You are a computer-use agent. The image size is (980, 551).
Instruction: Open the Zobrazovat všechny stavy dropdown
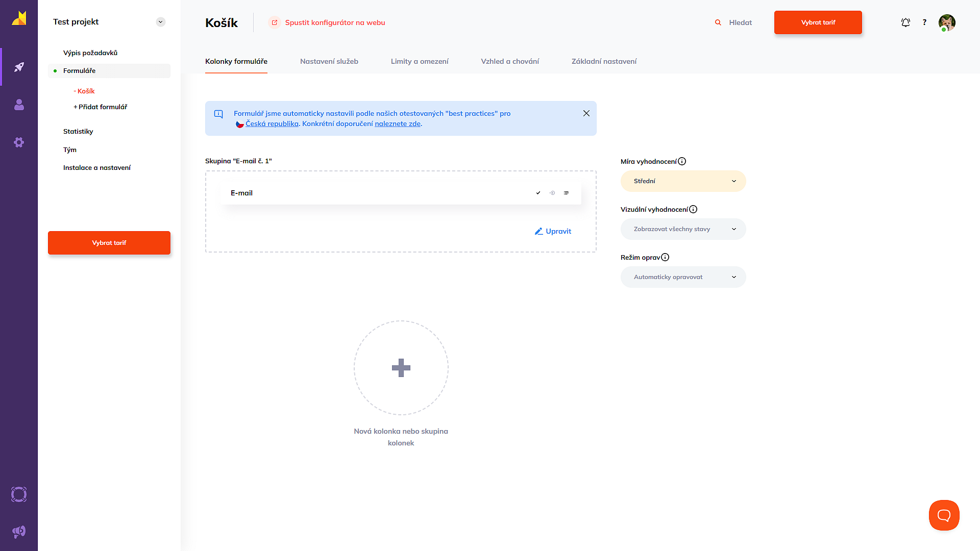[683, 229]
